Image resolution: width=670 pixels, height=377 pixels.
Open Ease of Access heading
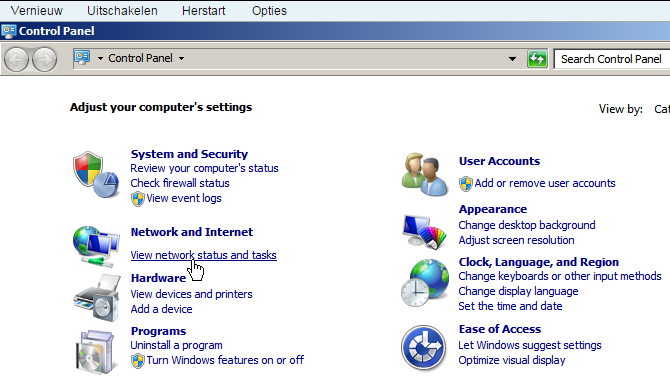pos(500,329)
